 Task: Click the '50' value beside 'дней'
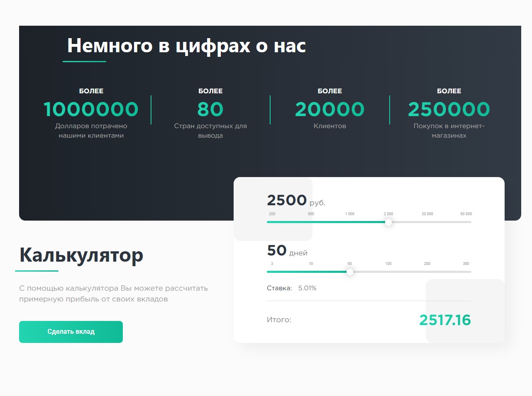coord(277,250)
